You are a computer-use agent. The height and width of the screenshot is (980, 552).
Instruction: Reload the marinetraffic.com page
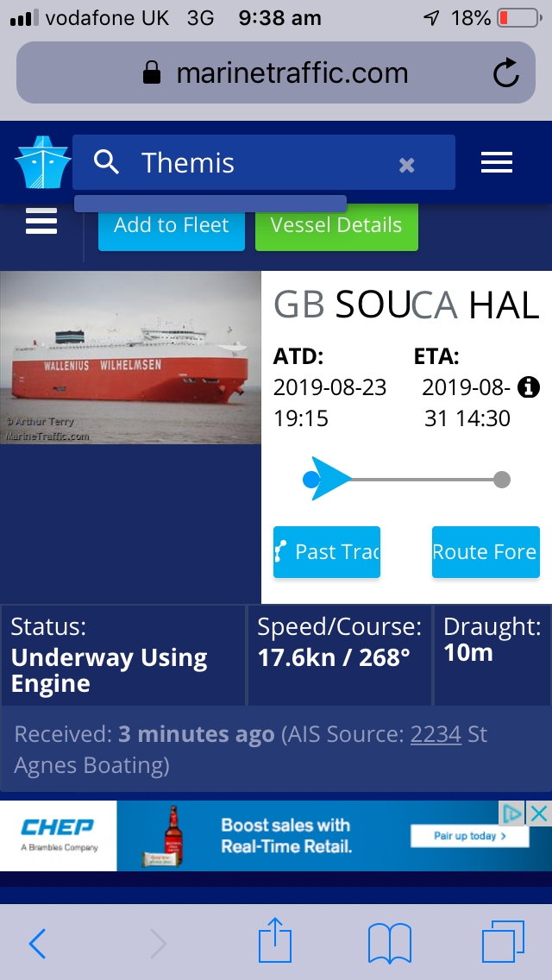(x=505, y=73)
